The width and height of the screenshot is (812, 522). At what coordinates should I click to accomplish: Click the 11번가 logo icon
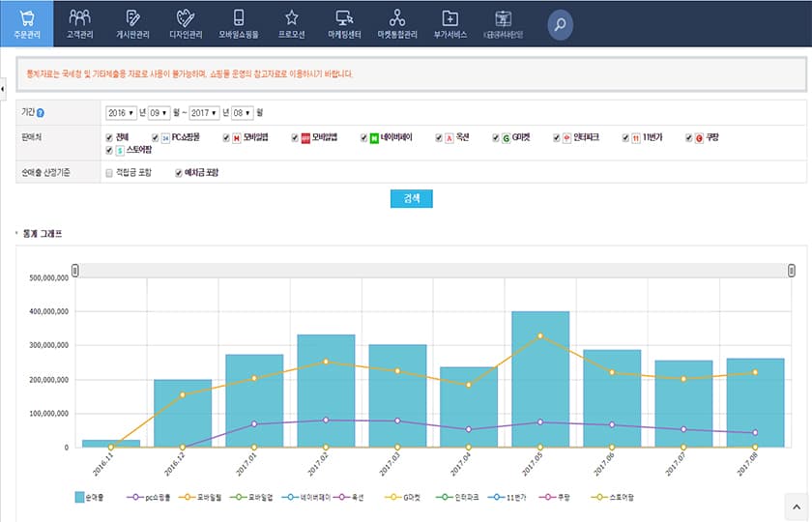click(x=636, y=137)
